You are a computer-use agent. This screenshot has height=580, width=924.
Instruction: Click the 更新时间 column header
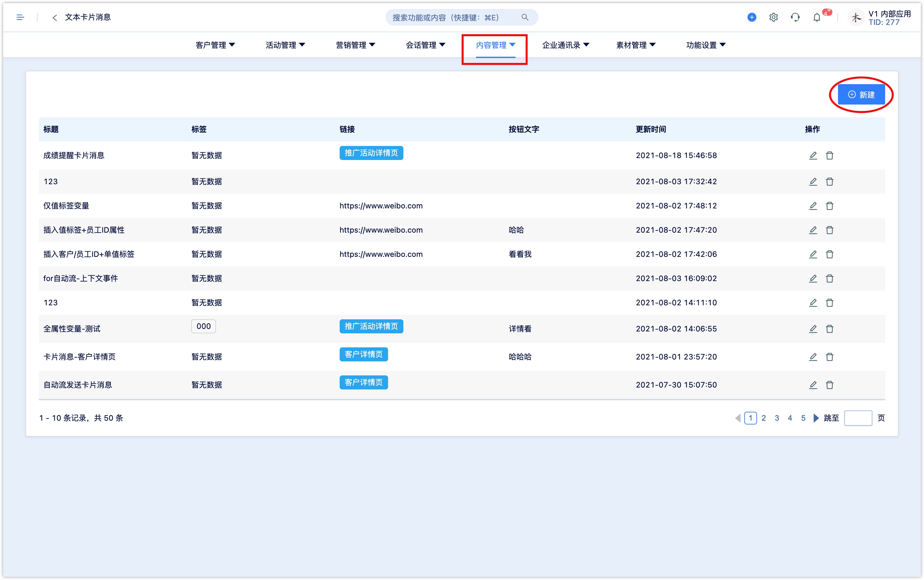tap(651, 129)
